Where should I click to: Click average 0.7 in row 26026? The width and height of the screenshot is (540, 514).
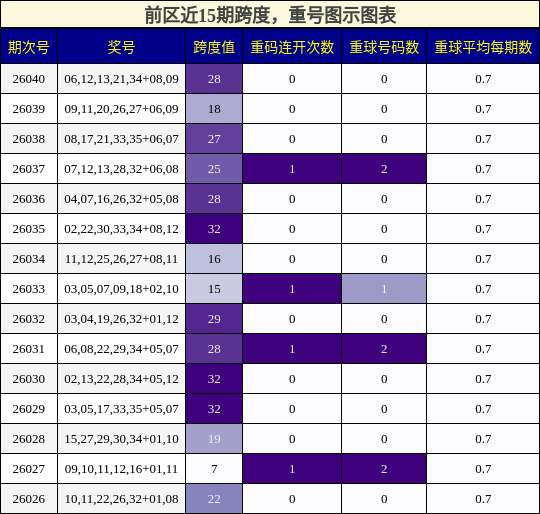tap(483, 499)
